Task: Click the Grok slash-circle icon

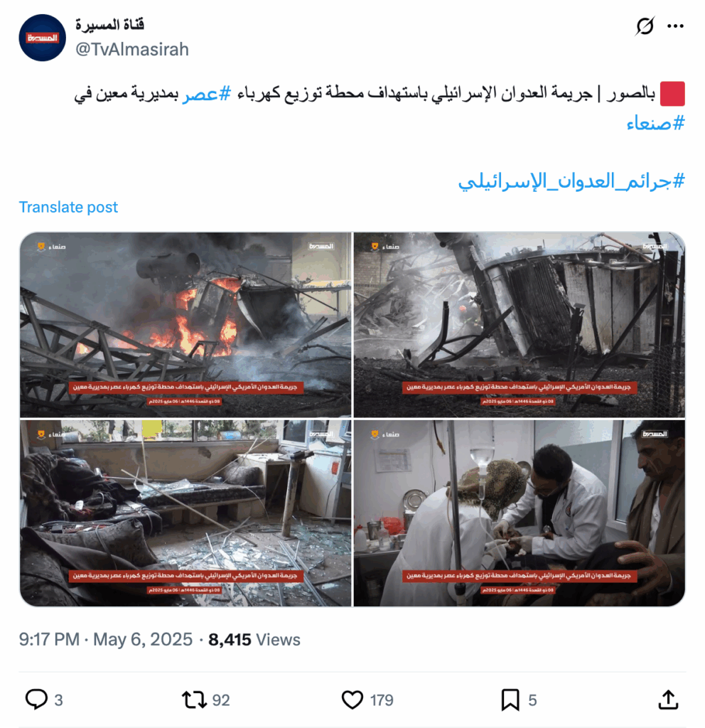Action: (645, 26)
